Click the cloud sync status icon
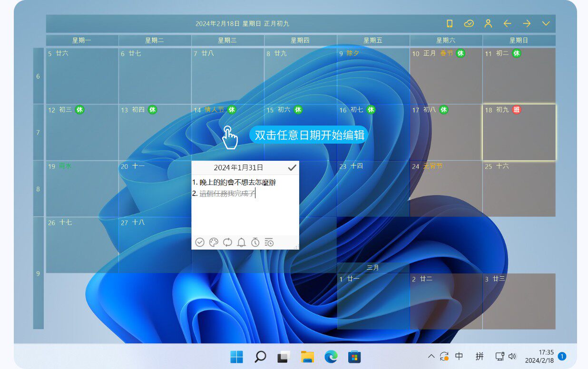 pos(469,23)
